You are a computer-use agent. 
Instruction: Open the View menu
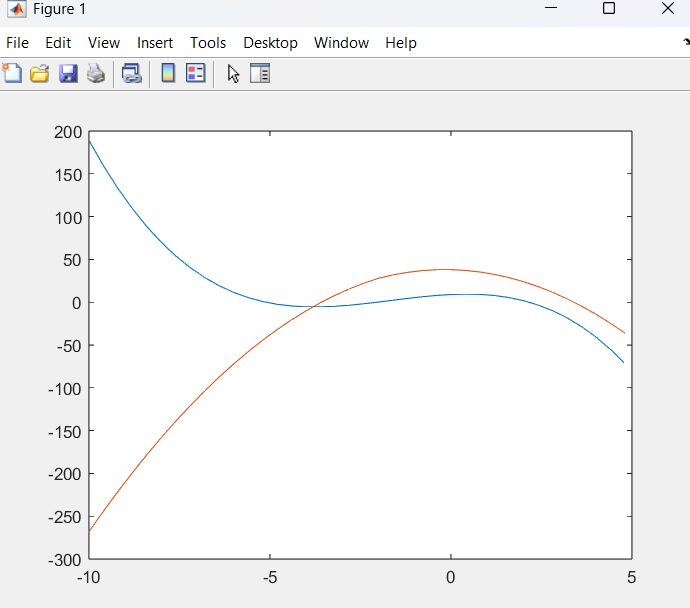pyautogui.click(x=104, y=43)
